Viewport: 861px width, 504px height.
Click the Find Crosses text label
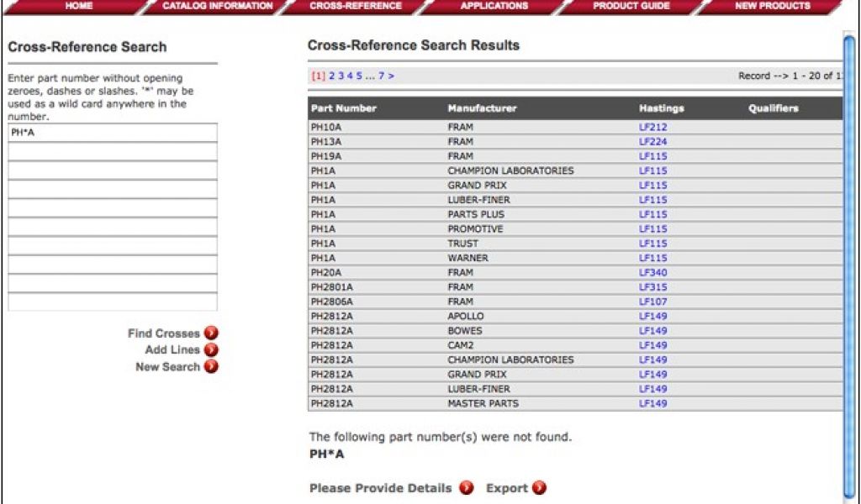click(x=164, y=333)
